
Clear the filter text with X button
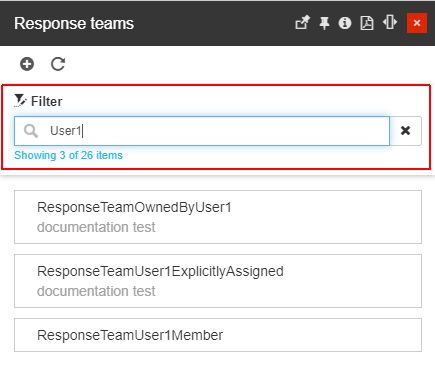405,131
